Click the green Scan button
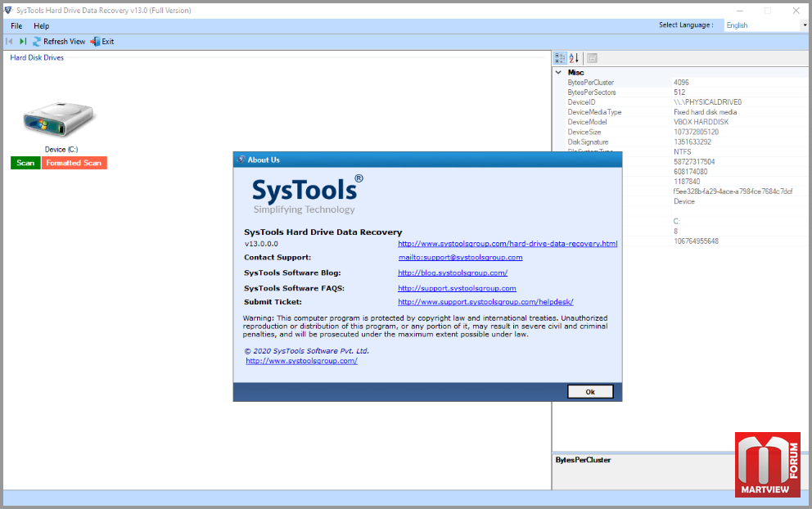This screenshot has height=509, width=812. click(x=25, y=163)
